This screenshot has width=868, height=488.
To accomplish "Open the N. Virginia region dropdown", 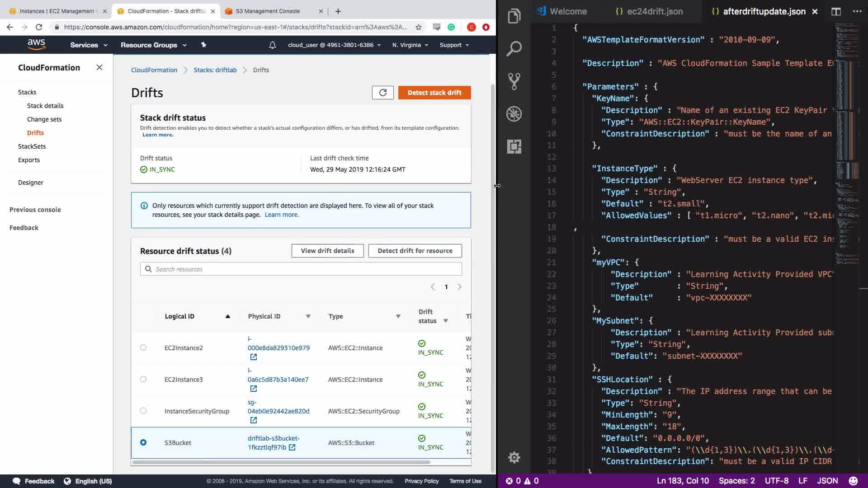I will [410, 45].
